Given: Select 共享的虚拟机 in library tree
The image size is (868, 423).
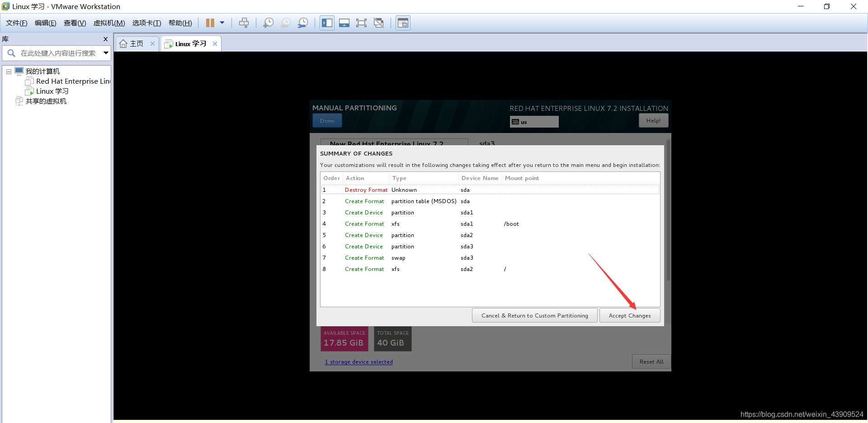Looking at the screenshot, I should tap(46, 101).
